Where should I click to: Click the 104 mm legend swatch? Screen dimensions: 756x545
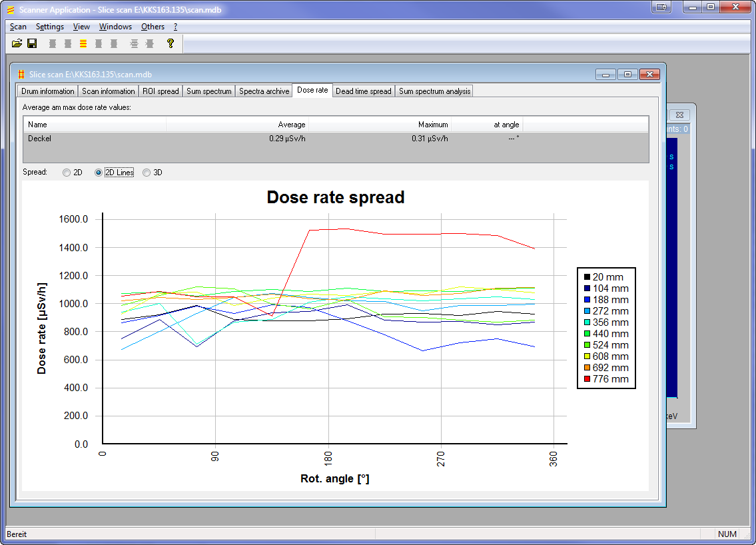(587, 288)
